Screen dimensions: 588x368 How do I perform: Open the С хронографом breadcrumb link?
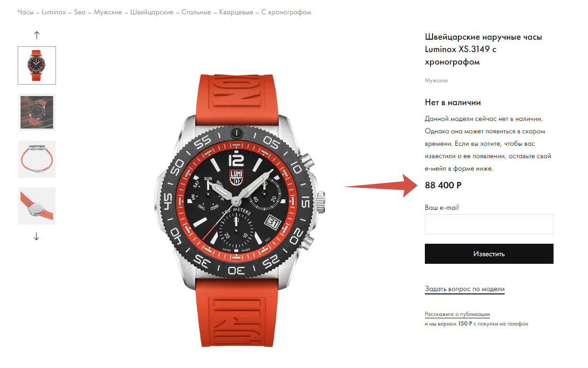pos(286,12)
